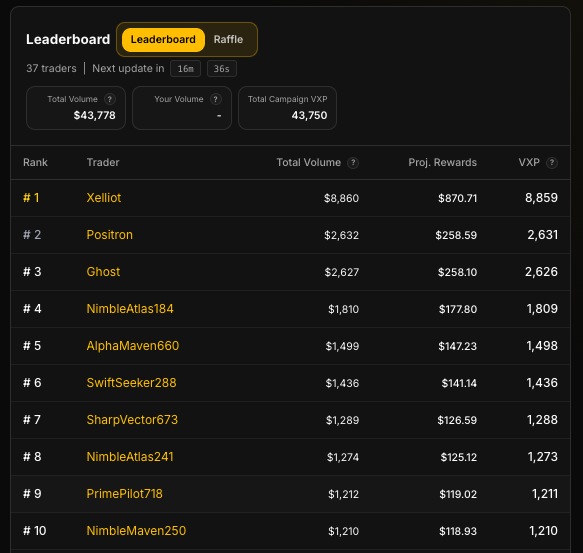
Task: Click the 43,750 Total Campaign VXP value
Action: (309, 115)
